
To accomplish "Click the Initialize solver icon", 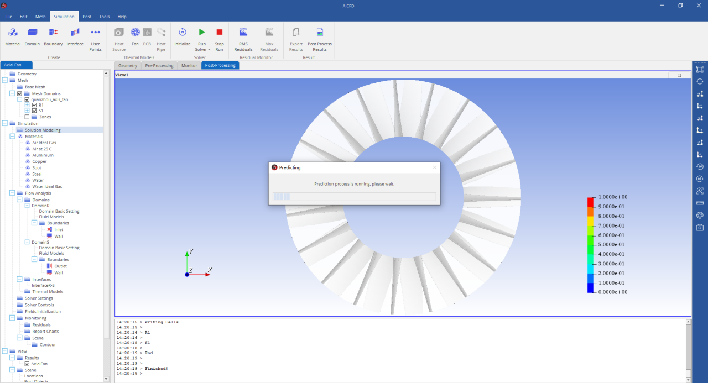I will 183,32.
